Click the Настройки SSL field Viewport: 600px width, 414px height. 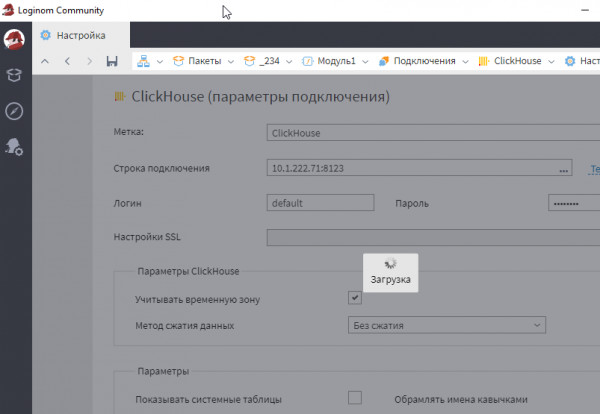433,238
